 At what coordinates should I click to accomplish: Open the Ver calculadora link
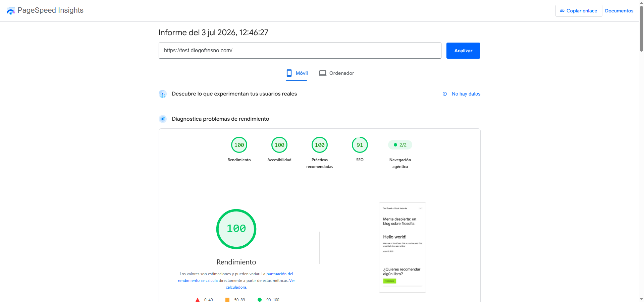point(260,284)
